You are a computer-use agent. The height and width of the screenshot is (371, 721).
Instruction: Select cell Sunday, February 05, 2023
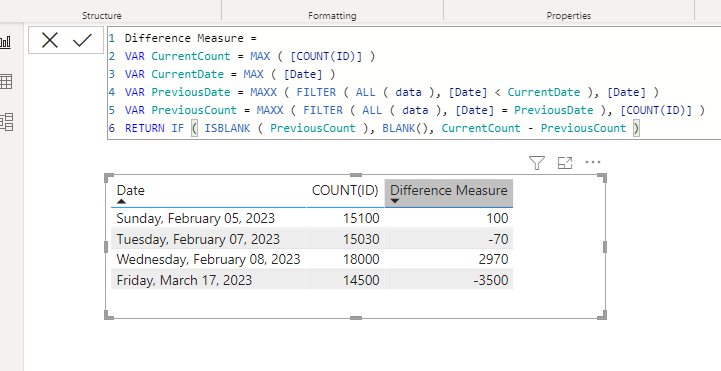click(x=195, y=218)
